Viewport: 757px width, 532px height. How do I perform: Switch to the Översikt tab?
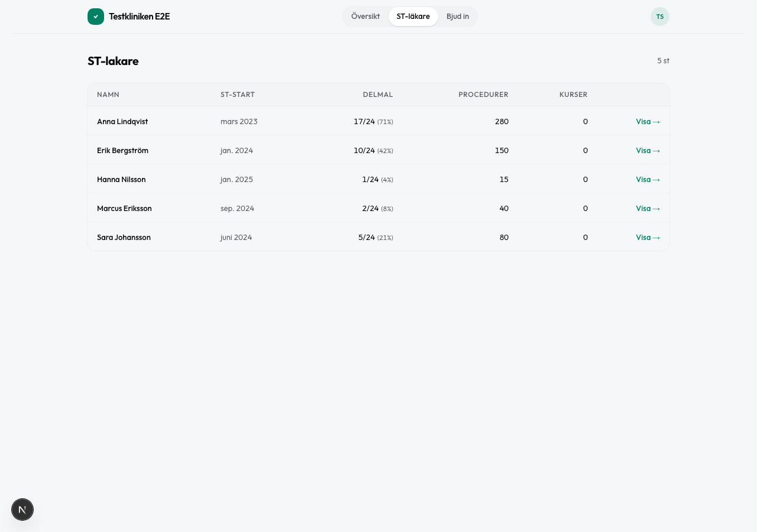(x=365, y=17)
